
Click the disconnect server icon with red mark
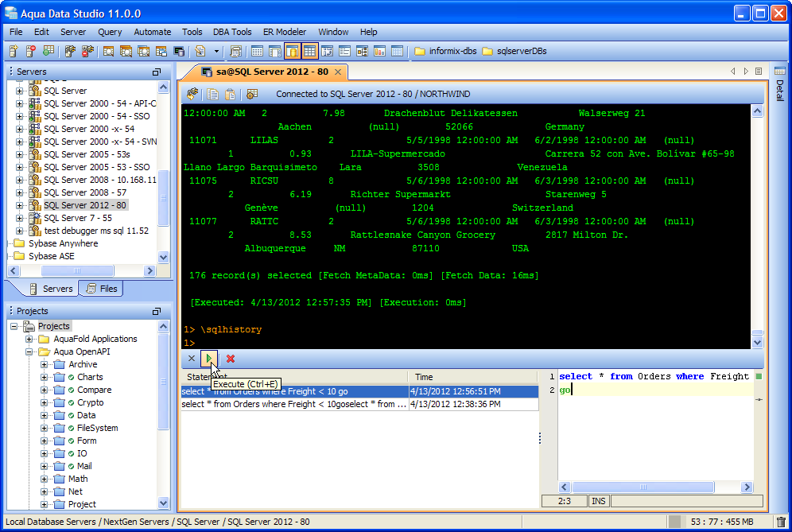tap(88, 51)
